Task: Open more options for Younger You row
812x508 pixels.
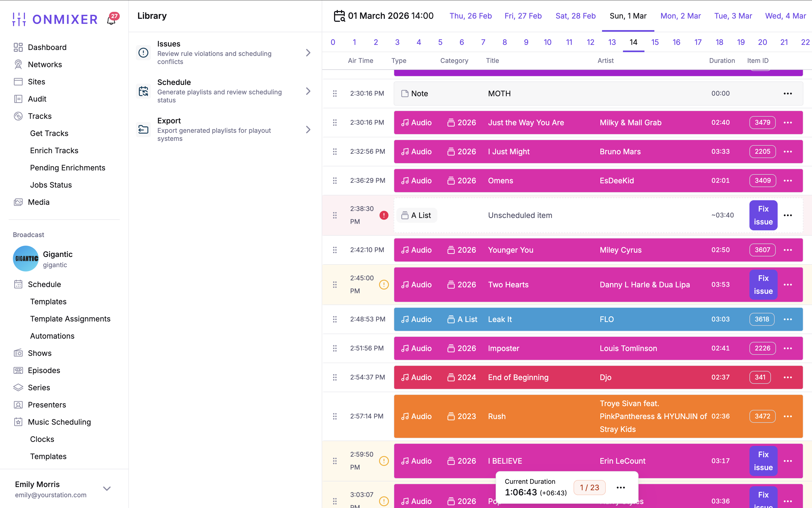Action: (x=788, y=250)
